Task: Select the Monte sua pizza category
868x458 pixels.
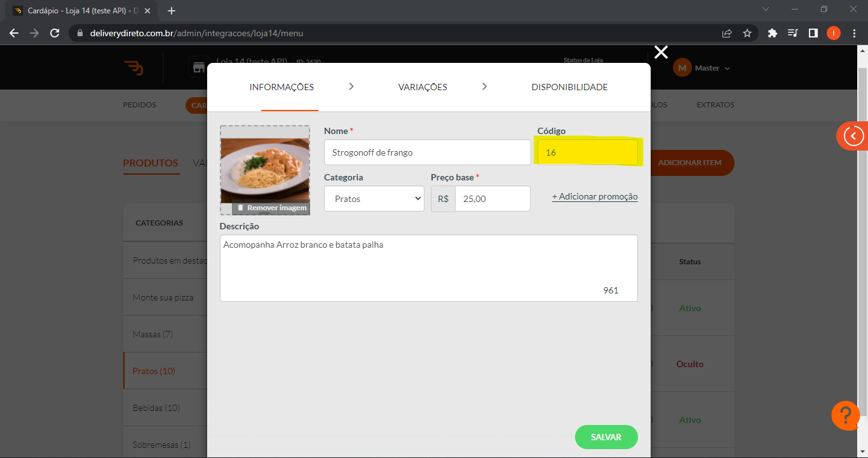Action: pos(163,297)
